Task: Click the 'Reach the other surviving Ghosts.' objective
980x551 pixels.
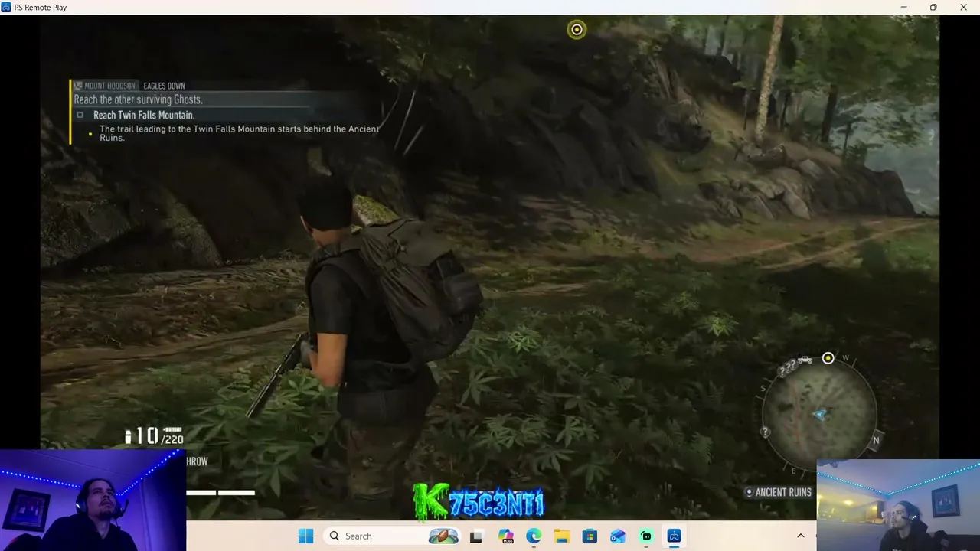Action: pos(139,99)
